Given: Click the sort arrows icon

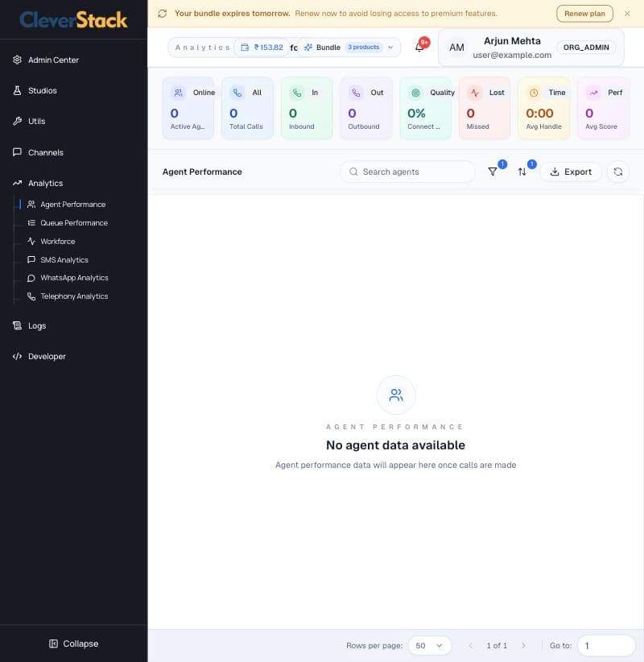Looking at the screenshot, I should [x=522, y=172].
